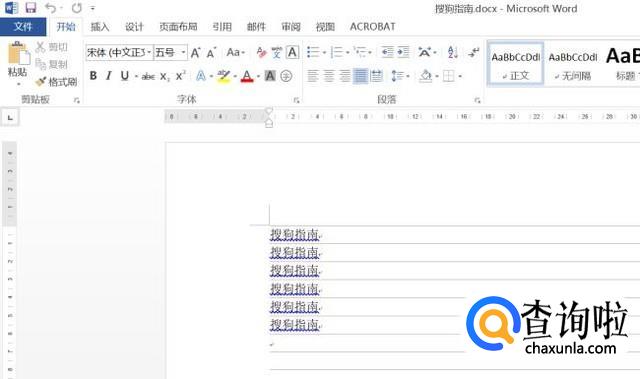Open the 插入 ribbon tab

tap(100, 27)
